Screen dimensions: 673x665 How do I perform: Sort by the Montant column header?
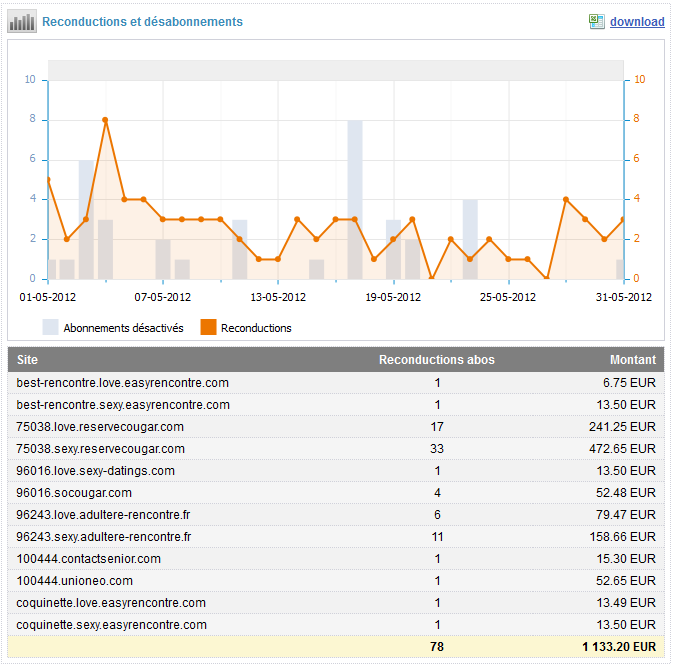point(633,360)
